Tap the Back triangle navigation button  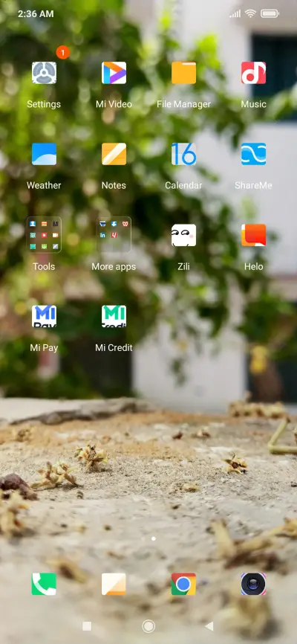click(209, 626)
